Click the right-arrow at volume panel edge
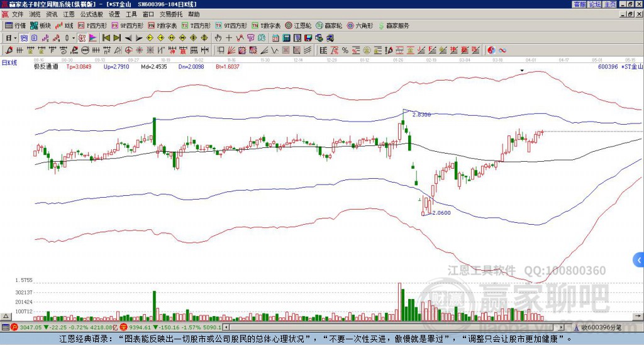644x345 pixels. click(x=638, y=316)
